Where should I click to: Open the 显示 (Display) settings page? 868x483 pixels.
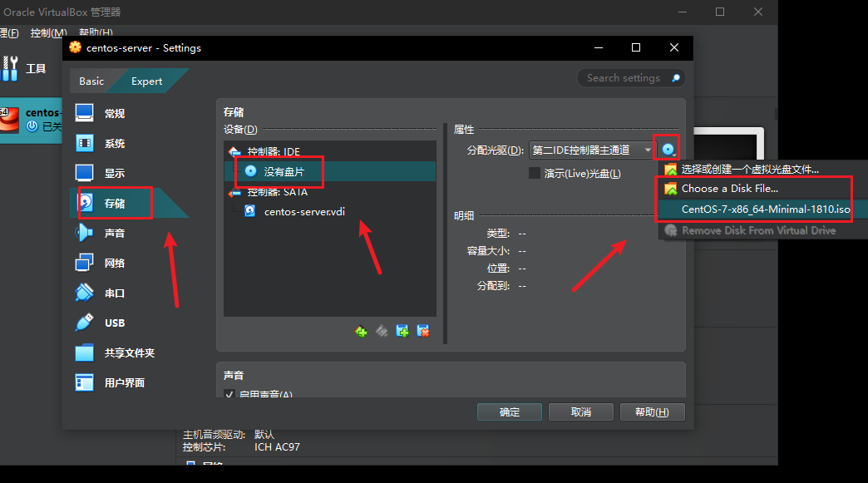[x=101, y=173]
